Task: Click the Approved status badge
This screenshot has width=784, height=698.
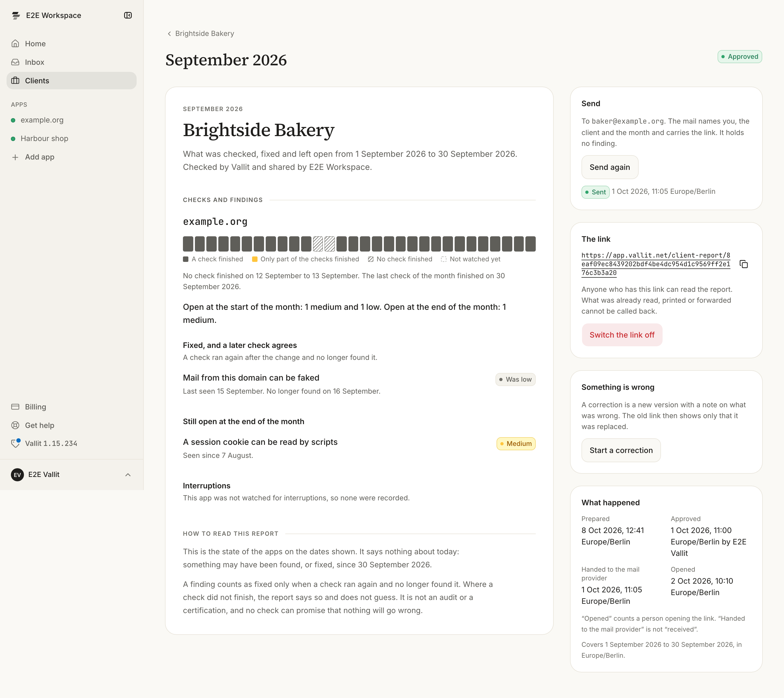Action: (x=740, y=57)
